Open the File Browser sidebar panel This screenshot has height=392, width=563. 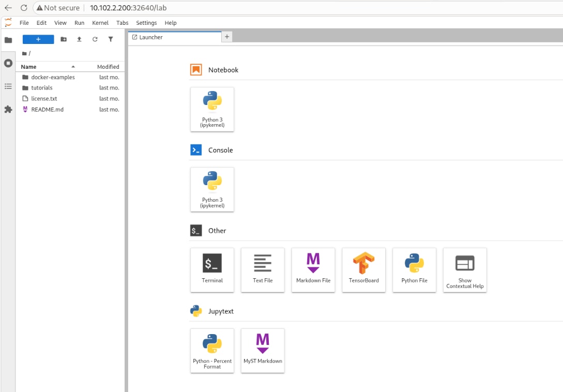[8, 40]
